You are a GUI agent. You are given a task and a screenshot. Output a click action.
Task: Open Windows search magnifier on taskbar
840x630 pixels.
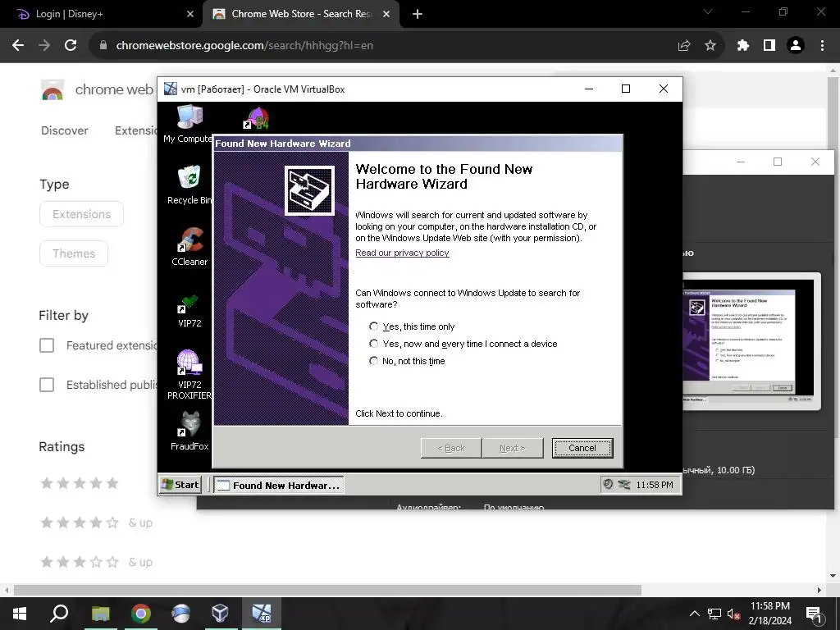click(59, 614)
